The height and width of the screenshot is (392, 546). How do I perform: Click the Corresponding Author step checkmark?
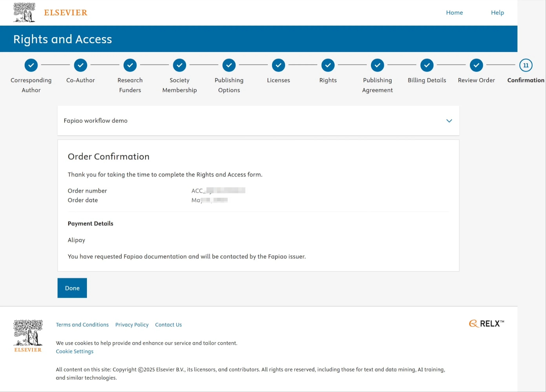pyautogui.click(x=31, y=65)
